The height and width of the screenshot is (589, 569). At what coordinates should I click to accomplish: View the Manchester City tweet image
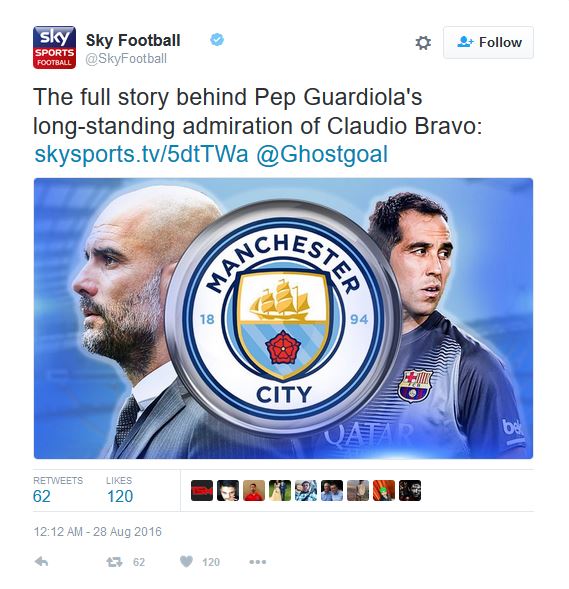(x=283, y=318)
